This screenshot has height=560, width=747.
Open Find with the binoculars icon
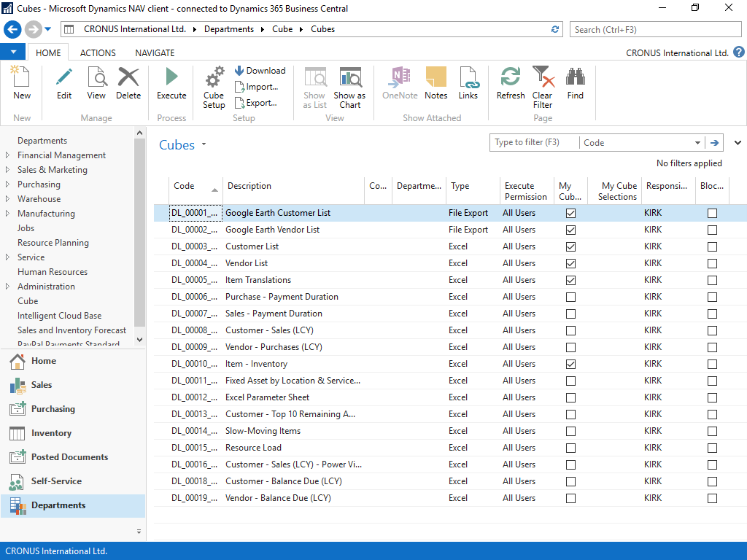coord(576,83)
